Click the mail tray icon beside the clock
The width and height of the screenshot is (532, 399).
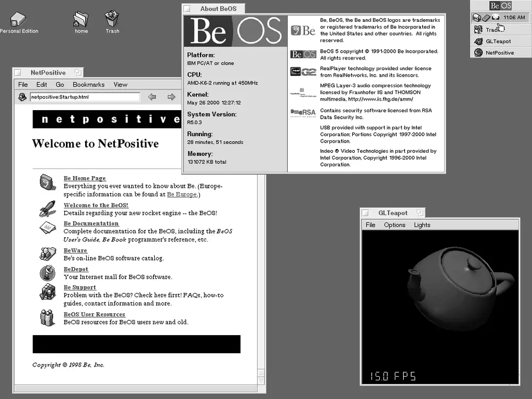tap(496, 16)
